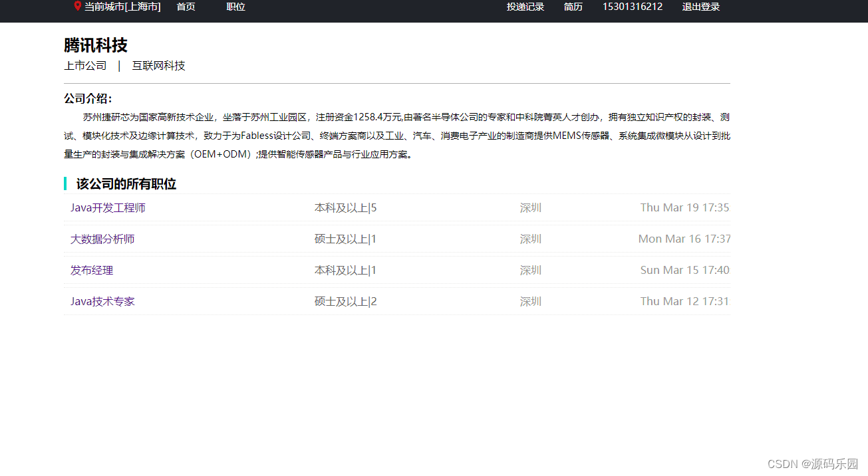Image resolution: width=868 pixels, height=476 pixels.
Task: Click timestamp Thu Mar 19 17:35
Action: pos(684,207)
